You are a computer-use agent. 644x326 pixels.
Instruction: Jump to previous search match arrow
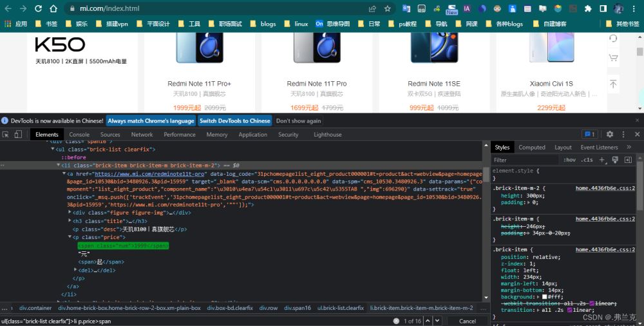pyautogui.click(x=428, y=321)
